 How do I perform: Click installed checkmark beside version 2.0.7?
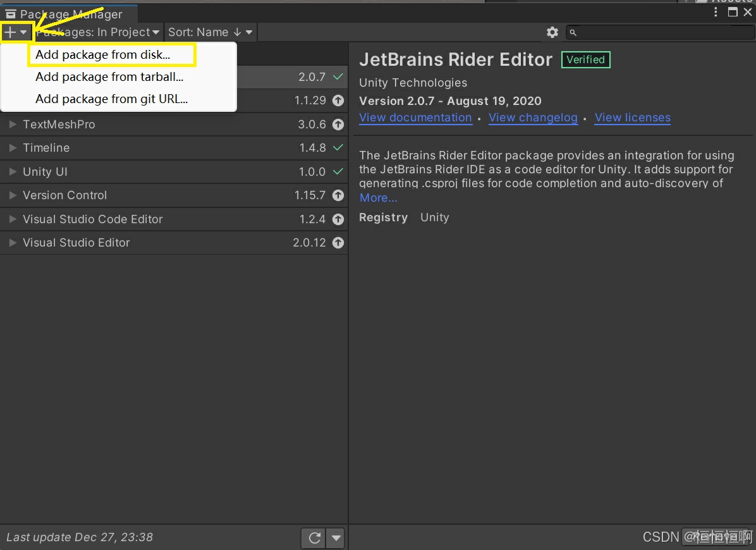tap(338, 76)
